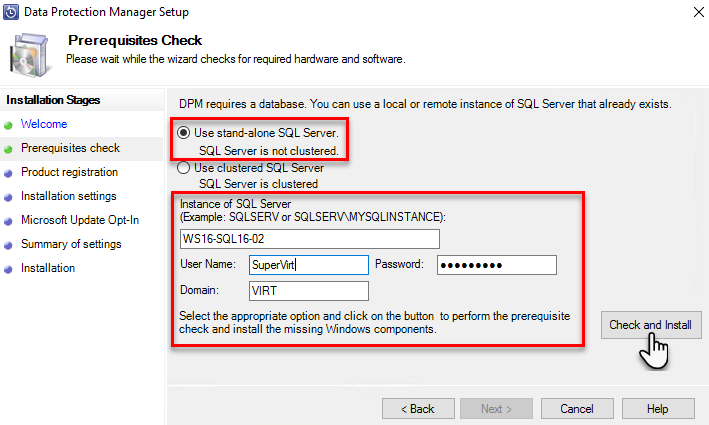Screen dimensions: 709x425
Task: Select Use clustered SQL Server radio button
Action: [183, 168]
